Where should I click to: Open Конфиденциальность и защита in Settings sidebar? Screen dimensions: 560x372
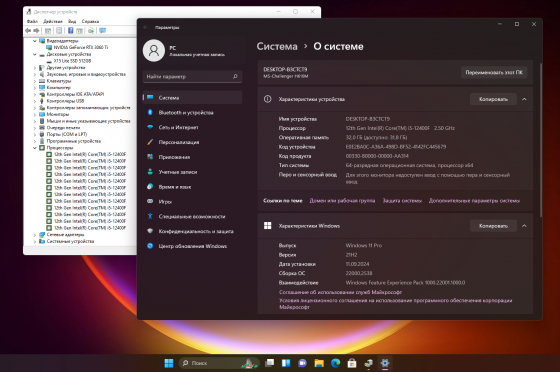[x=192, y=231]
